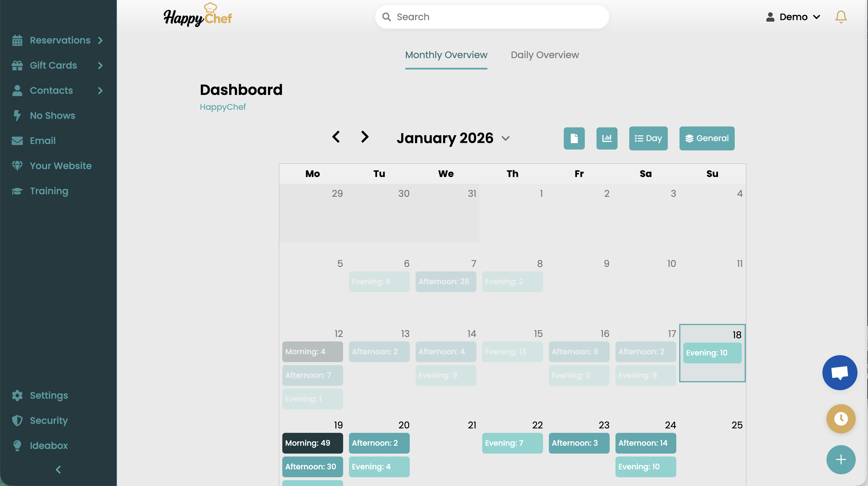Open the statistics chart view for the calendar

pyautogui.click(x=607, y=138)
